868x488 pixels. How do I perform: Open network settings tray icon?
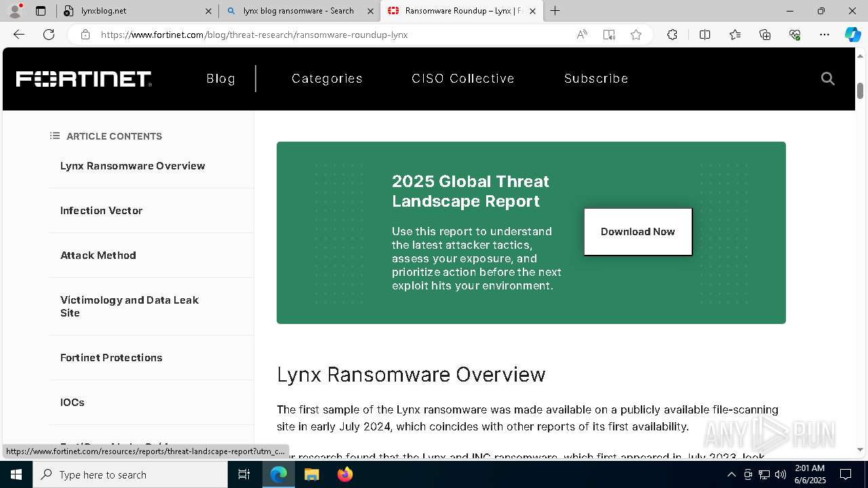[x=764, y=474]
